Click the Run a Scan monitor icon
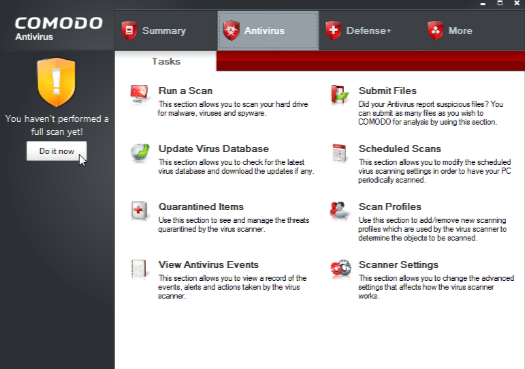Viewport: 525px width, 369px height. tap(139, 95)
